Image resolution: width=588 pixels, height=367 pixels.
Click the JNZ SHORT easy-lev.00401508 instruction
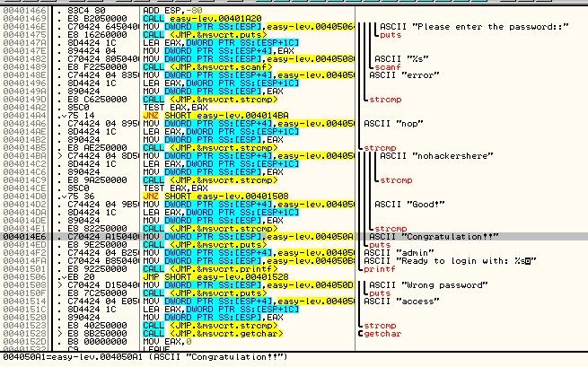(x=215, y=196)
